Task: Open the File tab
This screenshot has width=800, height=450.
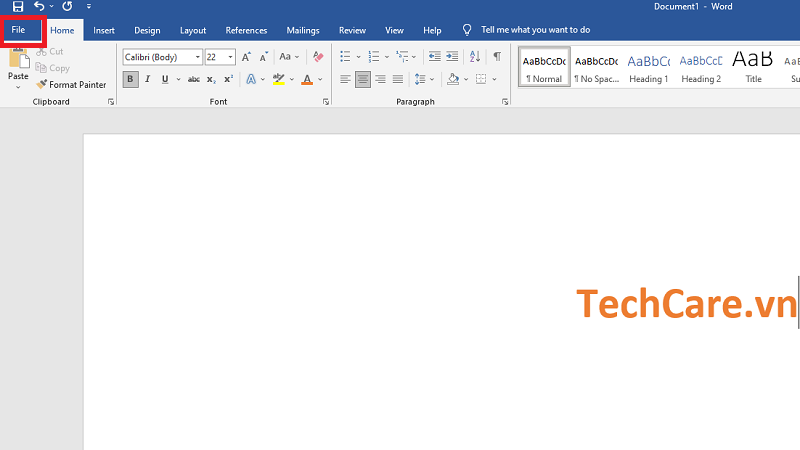Action: [x=18, y=30]
